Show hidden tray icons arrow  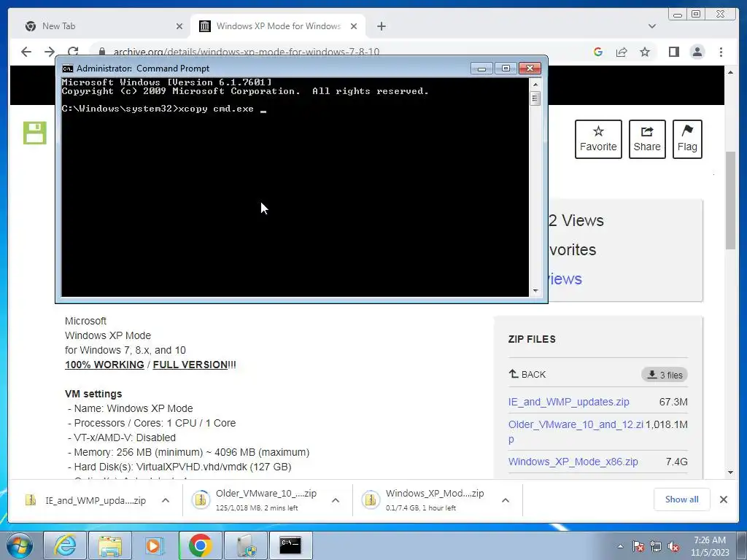click(x=620, y=546)
